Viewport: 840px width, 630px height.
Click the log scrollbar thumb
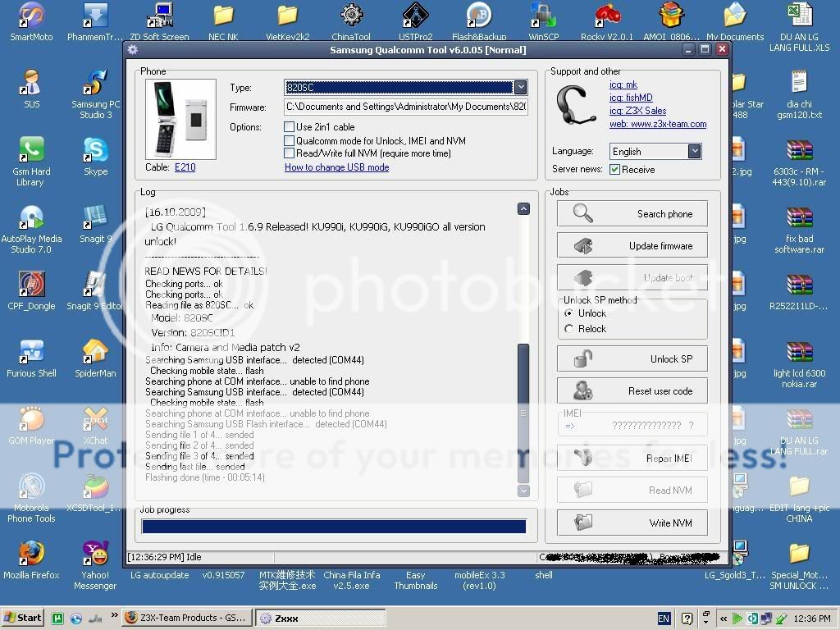523,413
